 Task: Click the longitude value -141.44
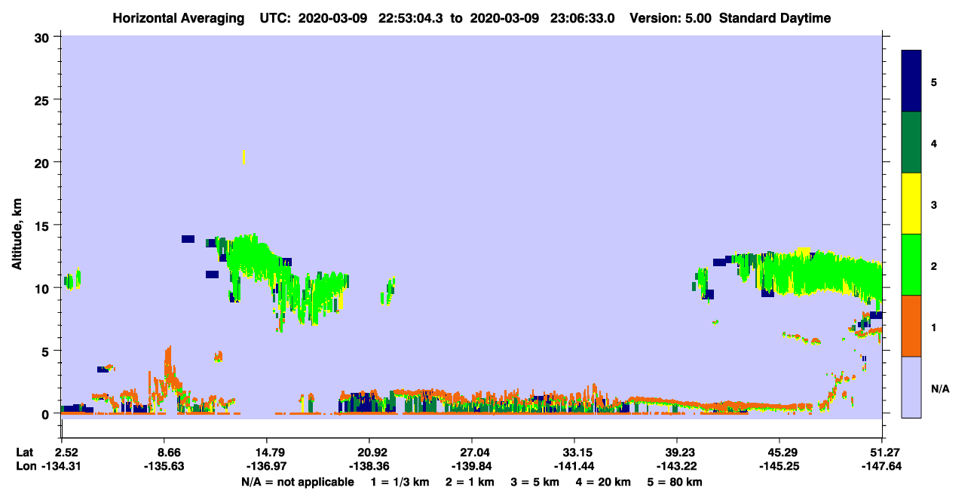[x=574, y=466]
